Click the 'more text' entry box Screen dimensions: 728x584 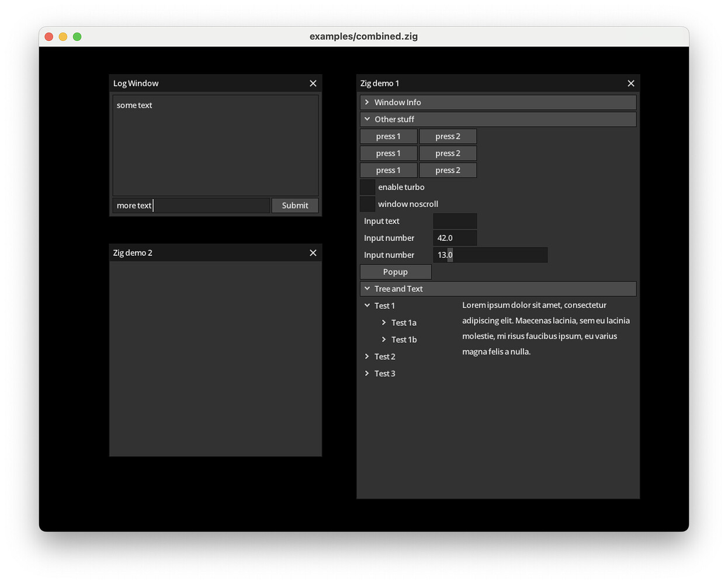click(x=191, y=205)
